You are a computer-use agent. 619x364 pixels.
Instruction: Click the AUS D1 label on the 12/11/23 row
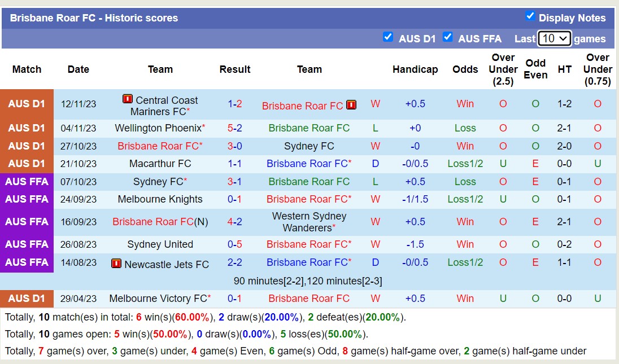click(27, 104)
